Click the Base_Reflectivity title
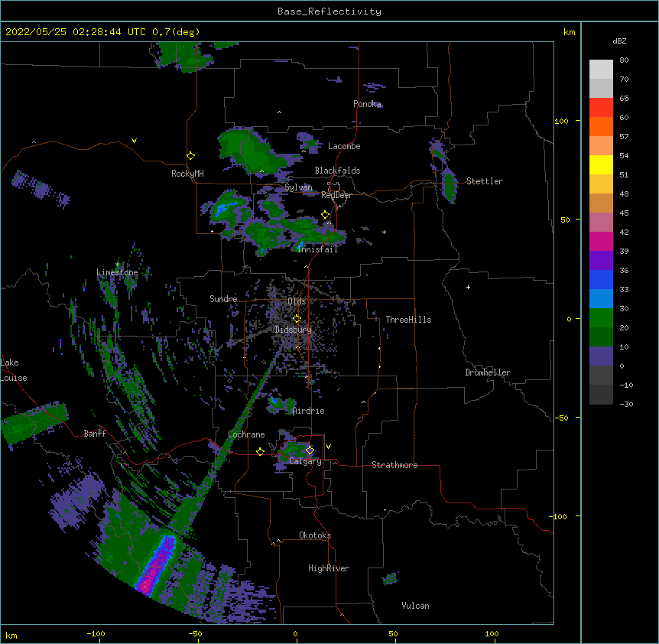This screenshot has height=644, width=659. (x=329, y=11)
